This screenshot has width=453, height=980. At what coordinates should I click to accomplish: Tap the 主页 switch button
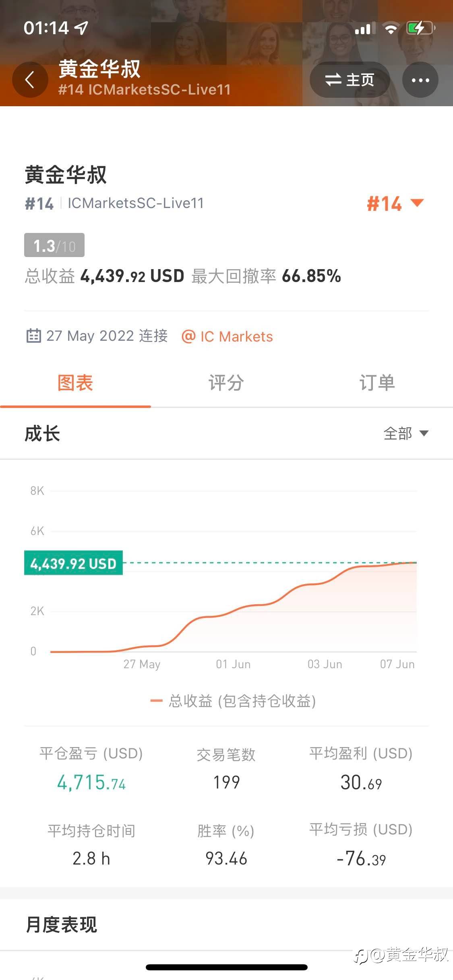[350, 80]
